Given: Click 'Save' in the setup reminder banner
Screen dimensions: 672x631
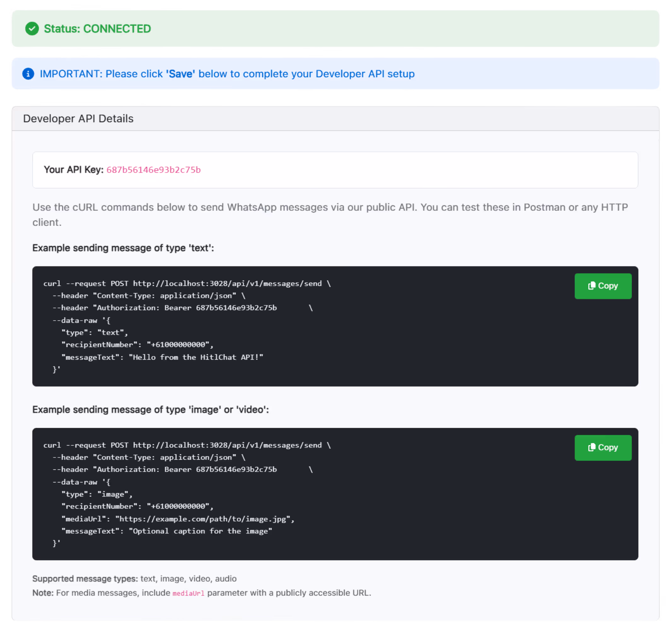Looking at the screenshot, I should pyautogui.click(x=180, y=74).
